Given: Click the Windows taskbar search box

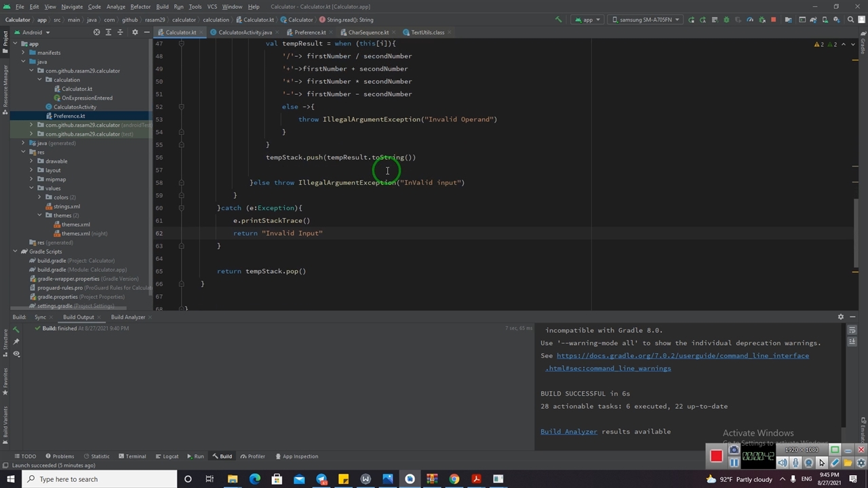Looking at the screenshot, I should click(100, 479).
